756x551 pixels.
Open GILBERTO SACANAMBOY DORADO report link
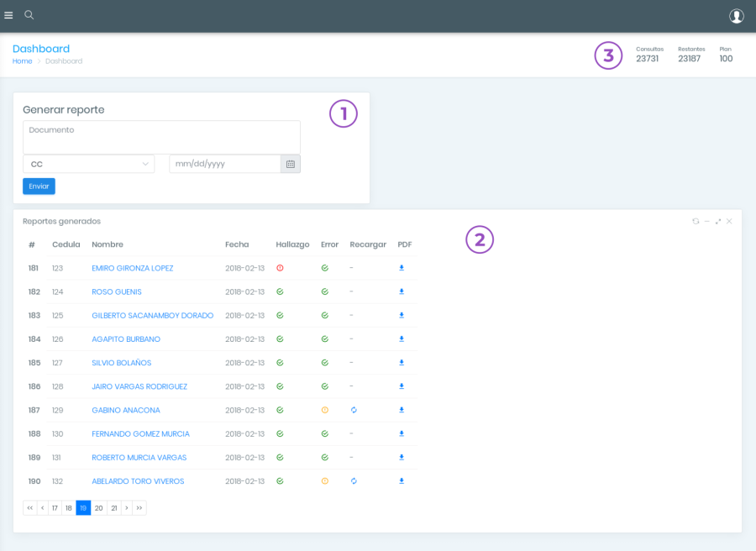pos(152,315)
